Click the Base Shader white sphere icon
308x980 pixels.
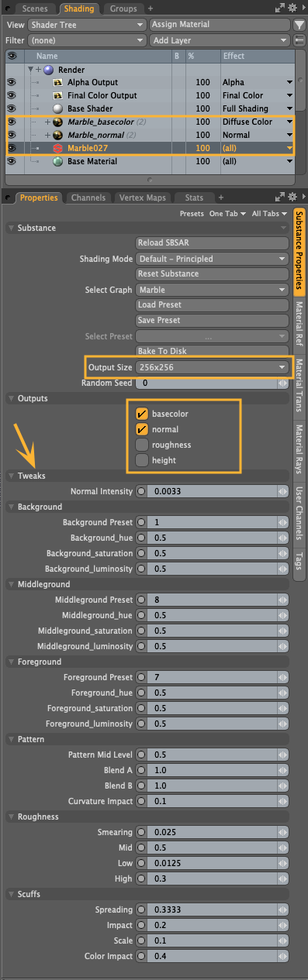tap(57, 108)
